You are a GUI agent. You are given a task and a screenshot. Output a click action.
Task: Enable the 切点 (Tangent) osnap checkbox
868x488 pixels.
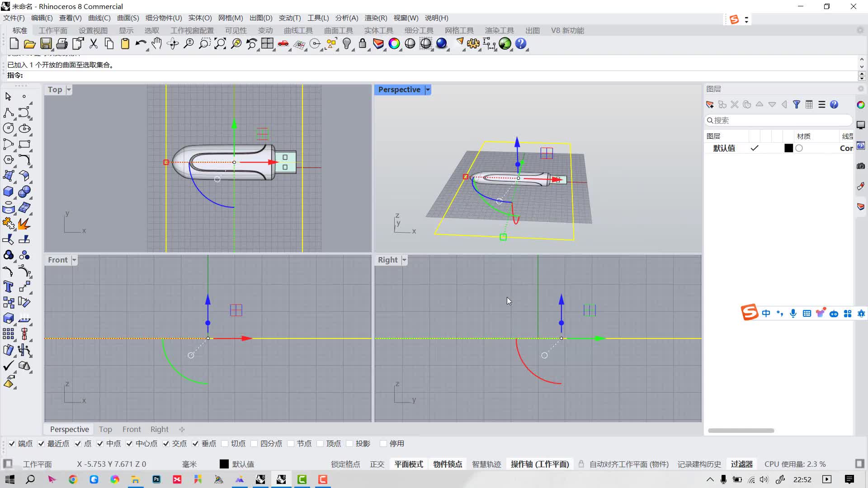click(x=225, y=444)
